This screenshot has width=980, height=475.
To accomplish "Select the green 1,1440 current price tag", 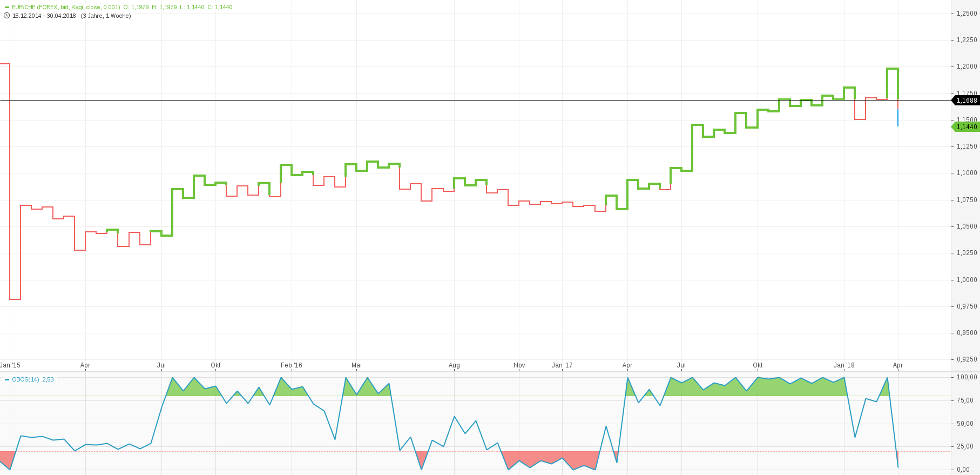I will (965, 127).
